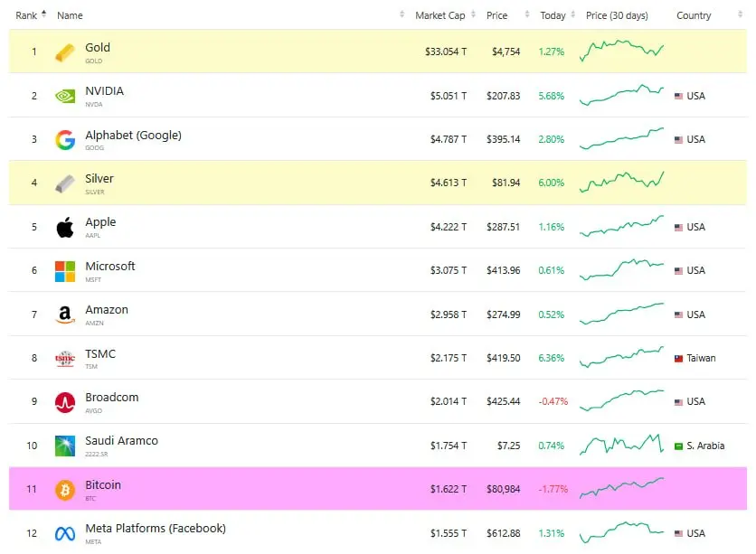Open Meta Platforms (Facebook) link
756x554 pixels.
[x=156, y=529]
